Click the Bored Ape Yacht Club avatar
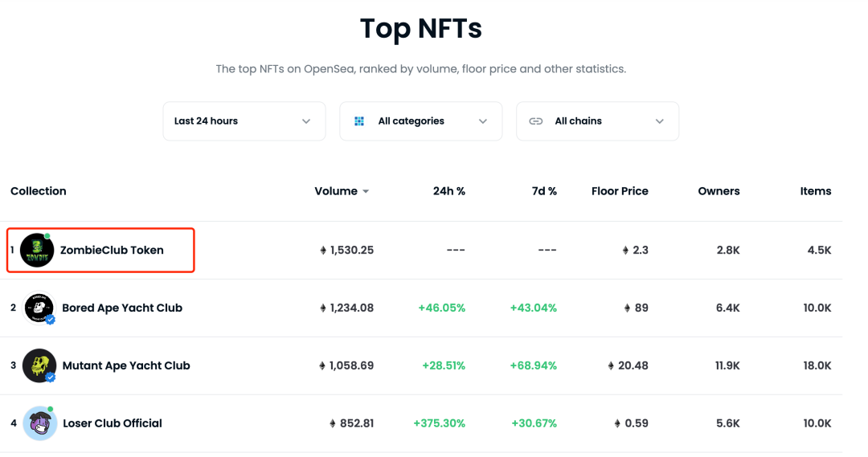 point(39,308)
